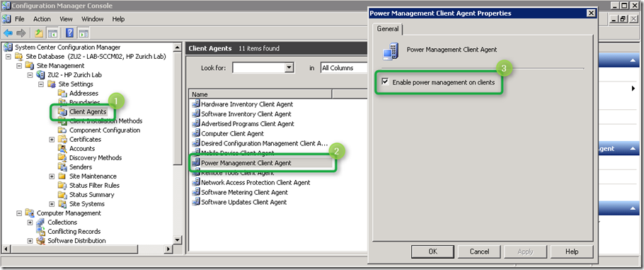Close the Power Management properties dialog
644x270 pixels.
591,13
